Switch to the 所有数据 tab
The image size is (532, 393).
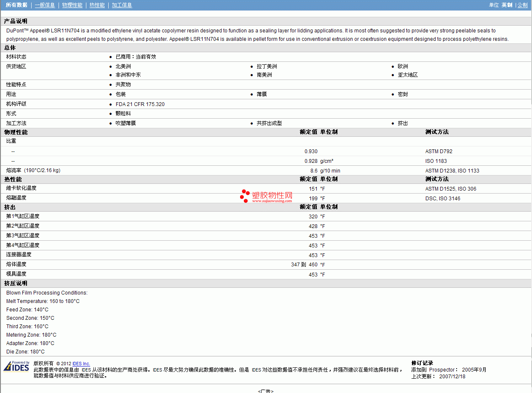click(16, 5)
